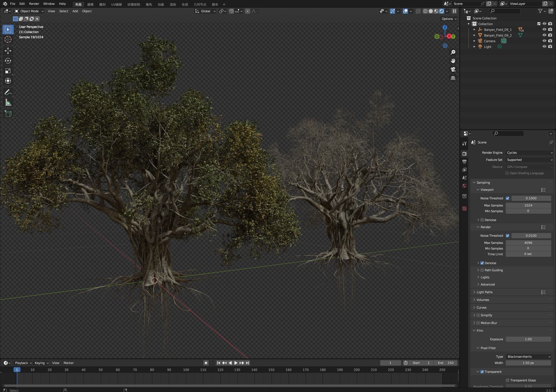Expand the Light Paths panel
Image resolution: width=556 pixels, height=392 pixels.
pyautogui.click(x=484, y=292)
